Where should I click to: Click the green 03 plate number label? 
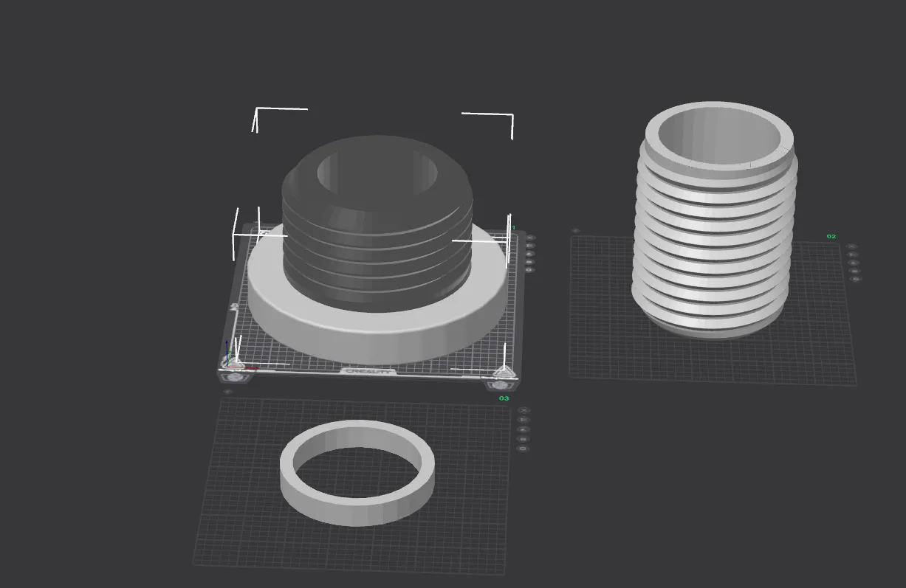[504, 398]
